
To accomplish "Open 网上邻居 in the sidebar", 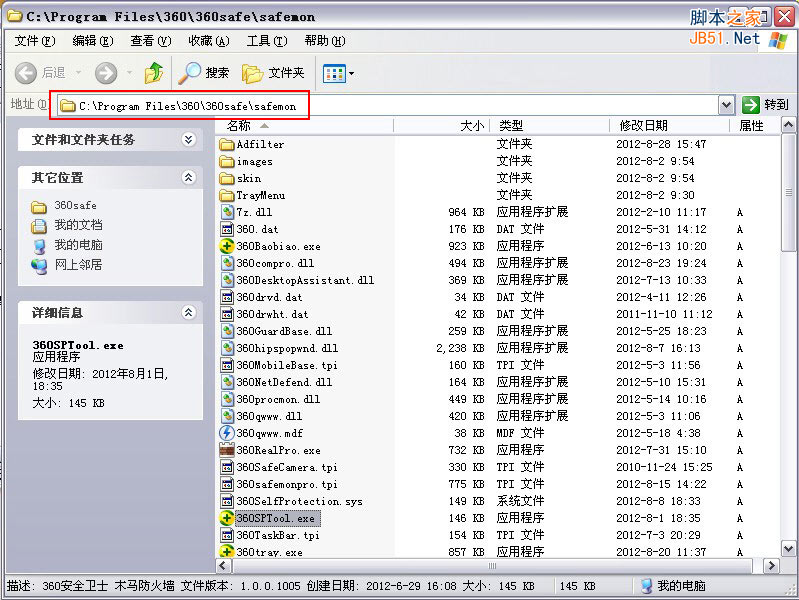I will [78, 265].
